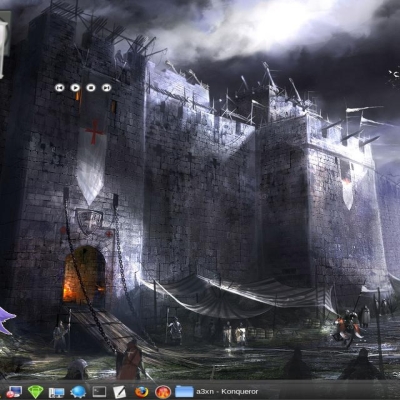Viewport: 400px width, 400px height.
Task: Select the white widget at top-left edge
Action: click(3, 48)
